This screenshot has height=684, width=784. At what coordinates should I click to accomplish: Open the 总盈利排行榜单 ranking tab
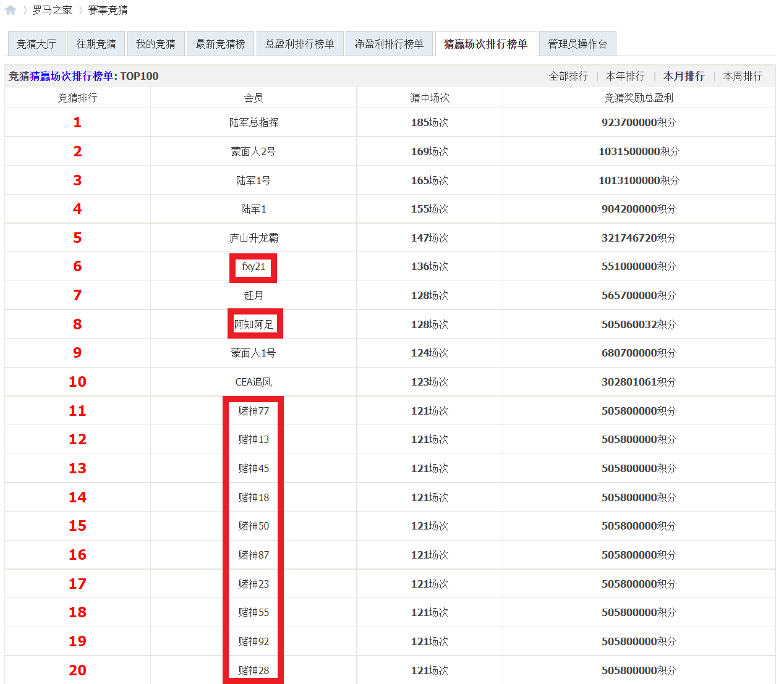(x=300, y=43)
